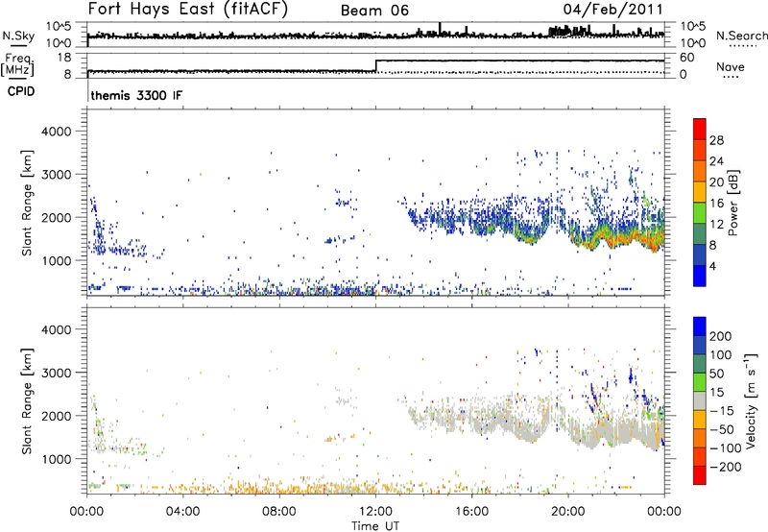Screen dimensions: 768x532
Task: Click the 'N.Sky' legend label
Action: point(18,36)
